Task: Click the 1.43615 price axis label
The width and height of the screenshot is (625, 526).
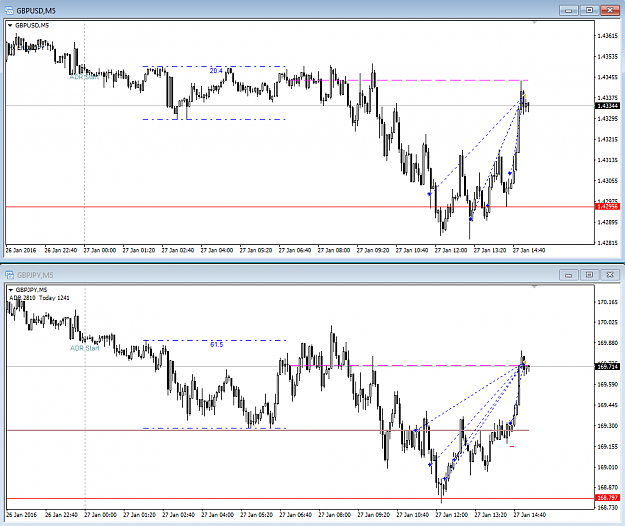Action: (607, 36)
